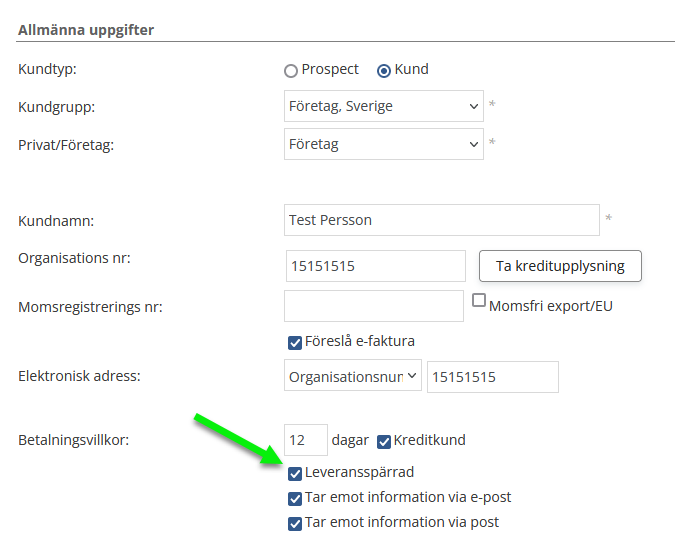Click the Elektronisk adress value field
This screenshot has height=539, width=675.
492,377
